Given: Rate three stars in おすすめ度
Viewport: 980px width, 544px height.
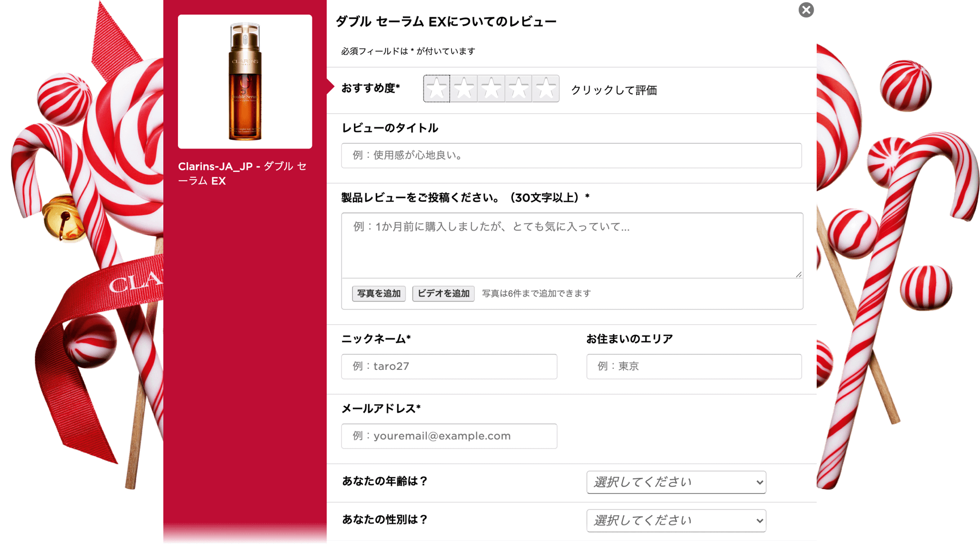Looking at the screenshot, I should (x=491, y=89).
